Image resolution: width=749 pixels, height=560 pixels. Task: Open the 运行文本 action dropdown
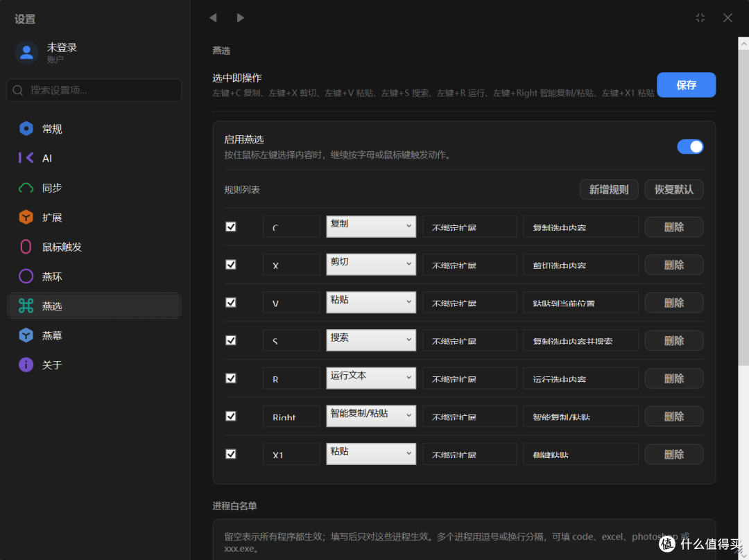click(x=370, y=378)
